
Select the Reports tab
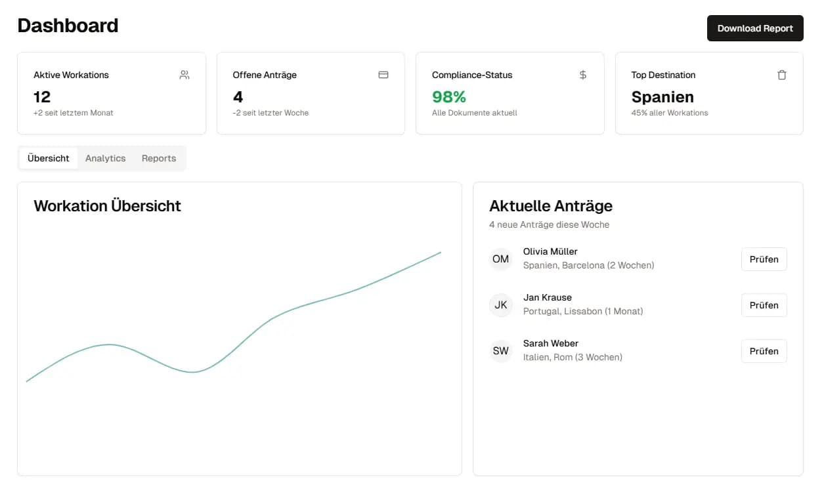tap(159, 158)
